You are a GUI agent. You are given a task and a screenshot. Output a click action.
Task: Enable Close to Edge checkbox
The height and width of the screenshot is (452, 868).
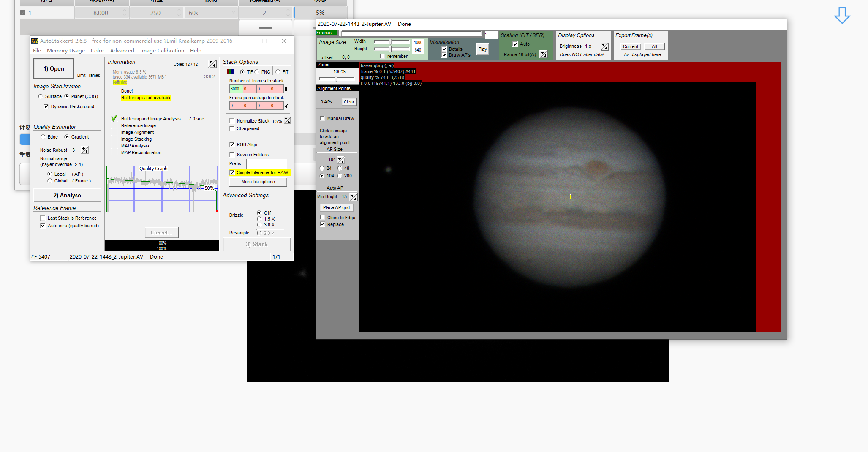pyautogui.click(x=323, y=218)
